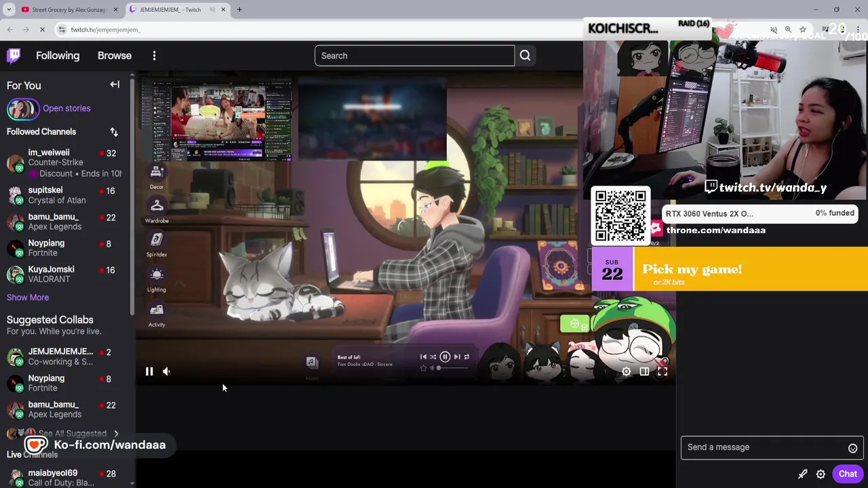The width and height of the screenshot is (868, 488).
Task: Open media controls in browser toolbar
Action: (x=825, y=30)
